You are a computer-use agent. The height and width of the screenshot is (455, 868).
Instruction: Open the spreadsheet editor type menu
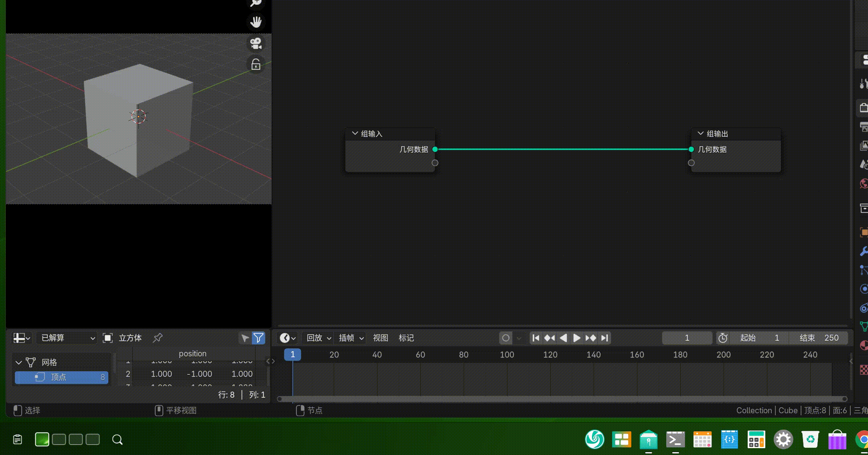[22, 338]
